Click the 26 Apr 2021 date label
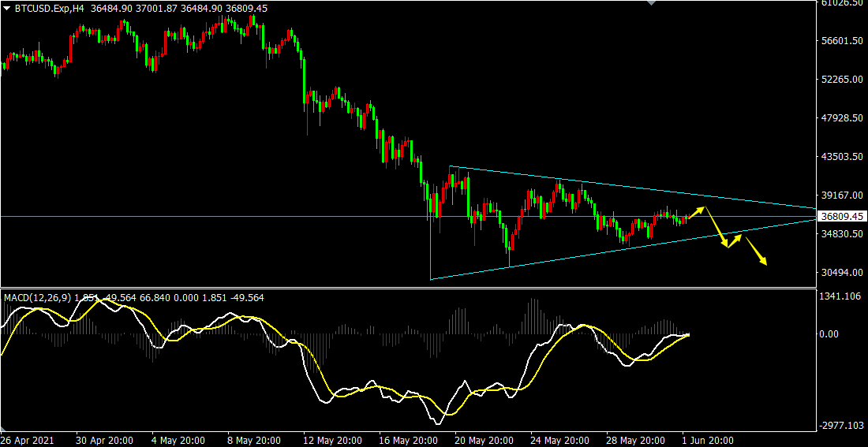 27,440
